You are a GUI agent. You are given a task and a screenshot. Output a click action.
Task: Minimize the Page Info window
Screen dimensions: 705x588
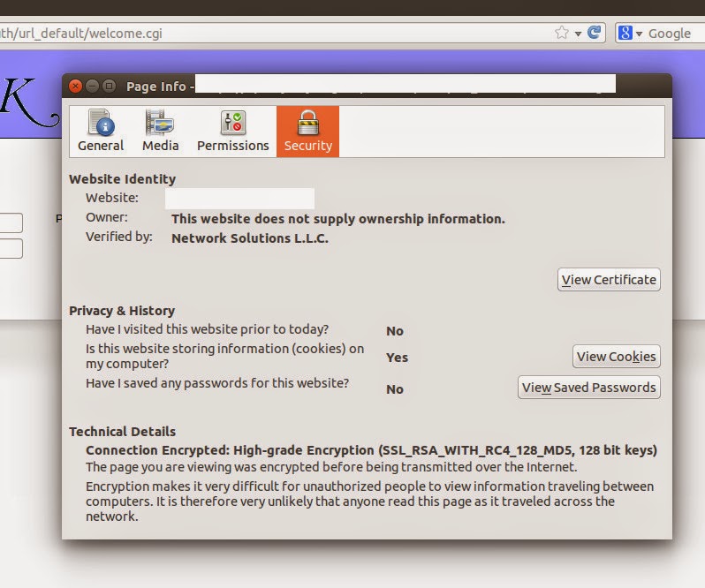(92, 86)
